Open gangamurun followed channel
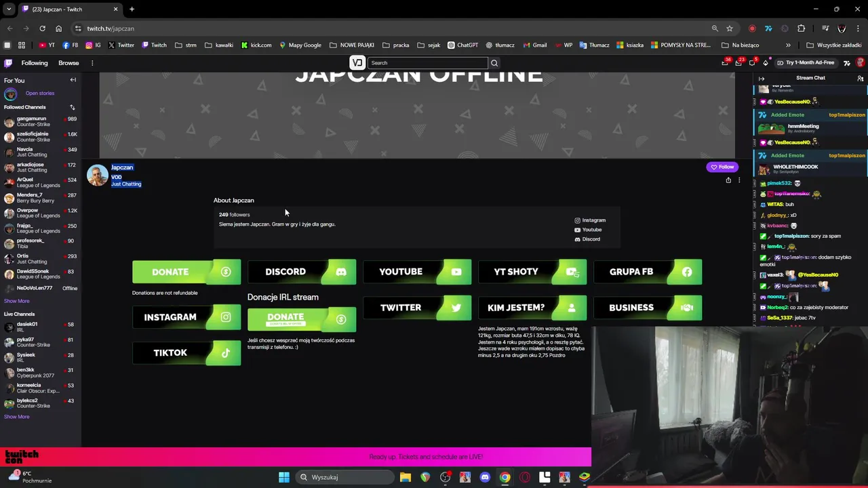The height and width of the screenshot is (488, 868). [41, 122]
